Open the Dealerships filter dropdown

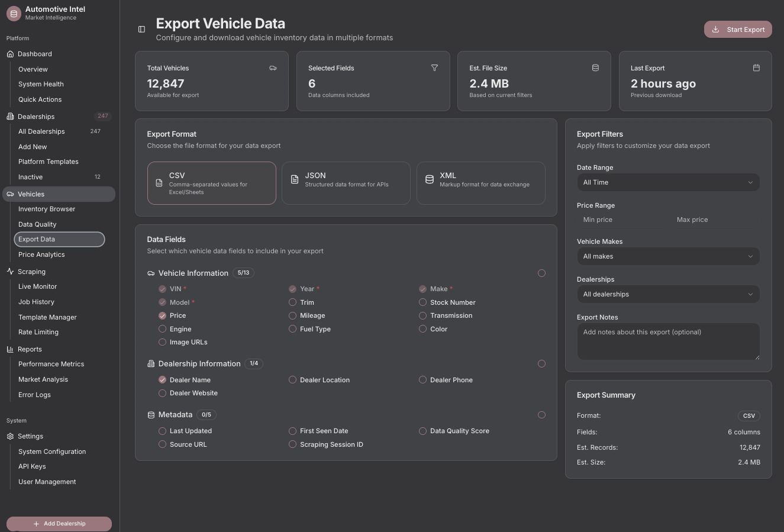[x=668, y=294]
